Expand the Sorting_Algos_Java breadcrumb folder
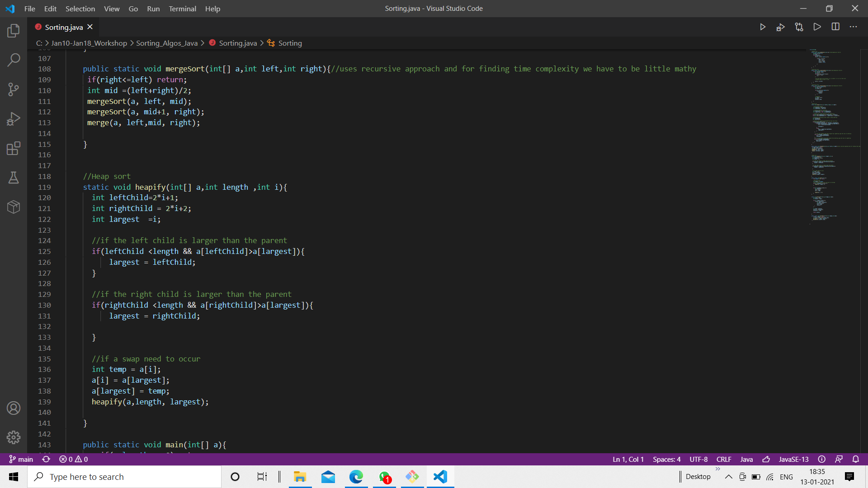This screenshot has width=868, height=488. coord(166,43)
